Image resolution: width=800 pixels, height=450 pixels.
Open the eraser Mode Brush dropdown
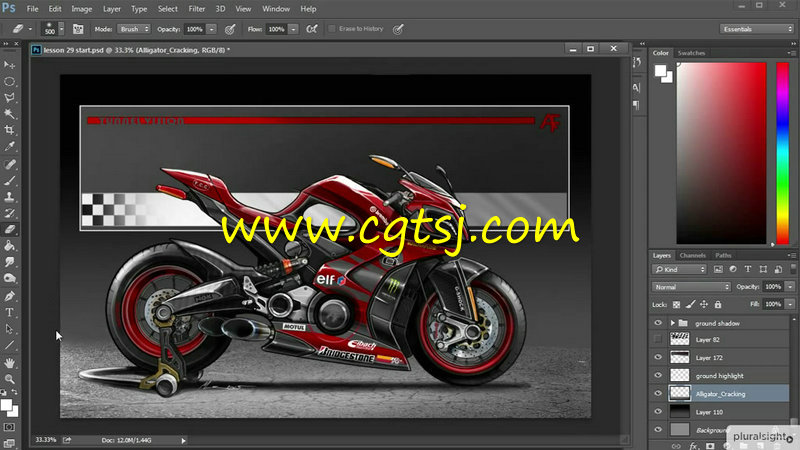[134, 29]
